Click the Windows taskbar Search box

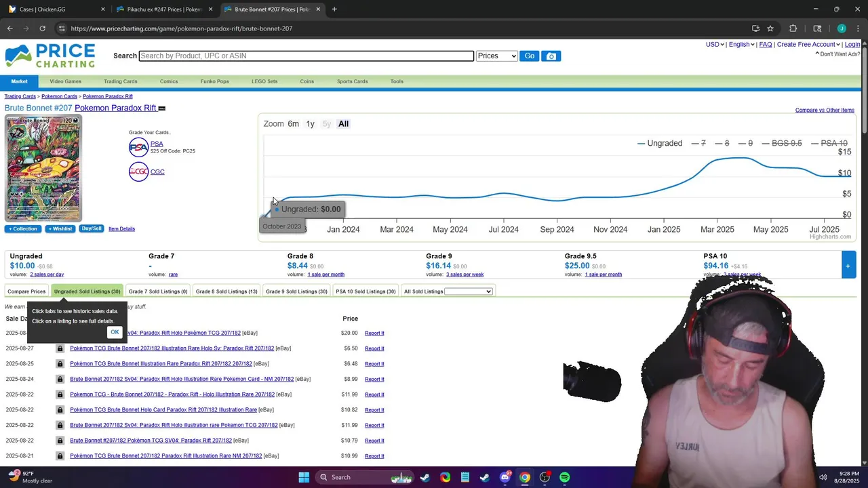pos(363,477)
